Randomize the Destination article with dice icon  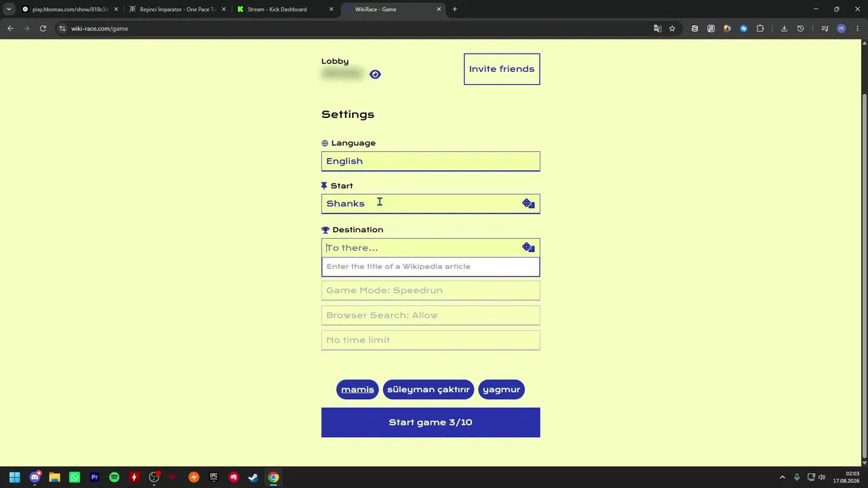click(x=528, y=248)
